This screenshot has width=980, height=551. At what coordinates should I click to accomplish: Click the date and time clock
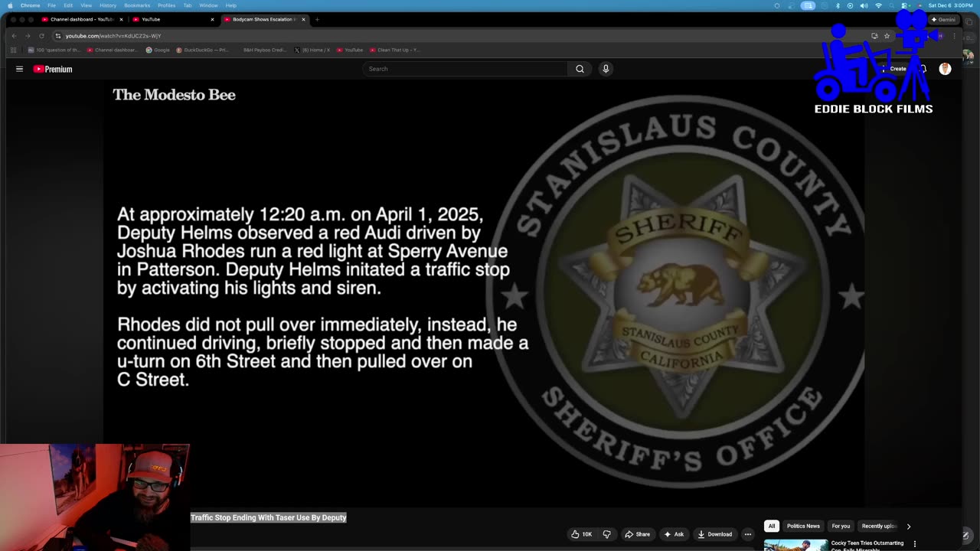[950, 5]
